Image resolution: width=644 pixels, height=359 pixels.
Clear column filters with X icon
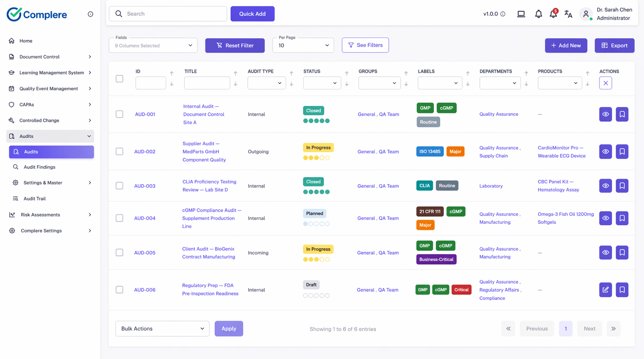coord(605,83)
